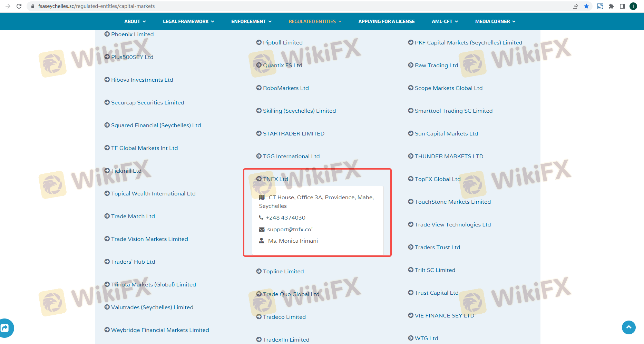The width and height of the screenshot is (644, 344).
Task: Expand the ENFORCEMENT menu chevron
Action: [x=270, y=21]
